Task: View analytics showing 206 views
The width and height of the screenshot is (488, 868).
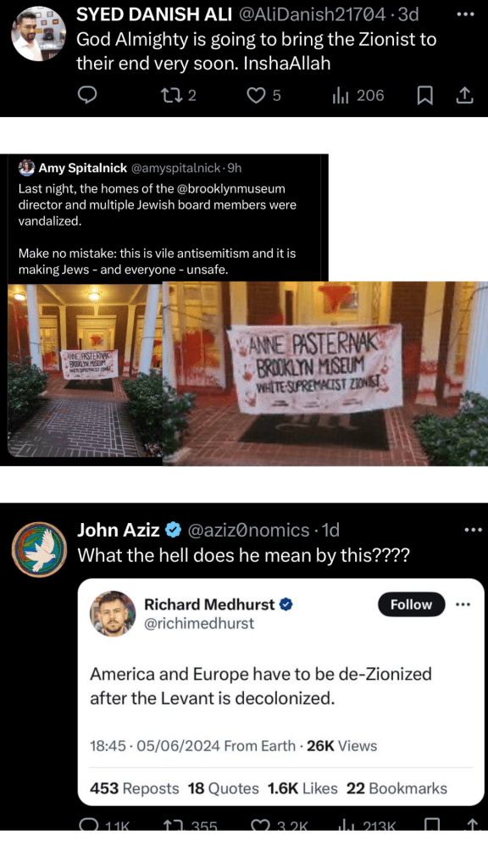Action: point(358,96)
